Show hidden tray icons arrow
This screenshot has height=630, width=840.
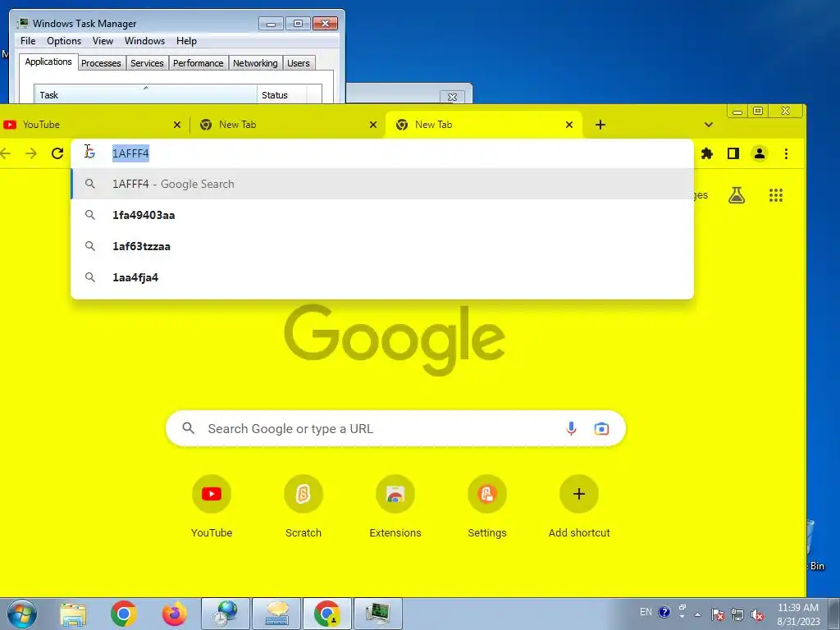(x=697, y=614)
